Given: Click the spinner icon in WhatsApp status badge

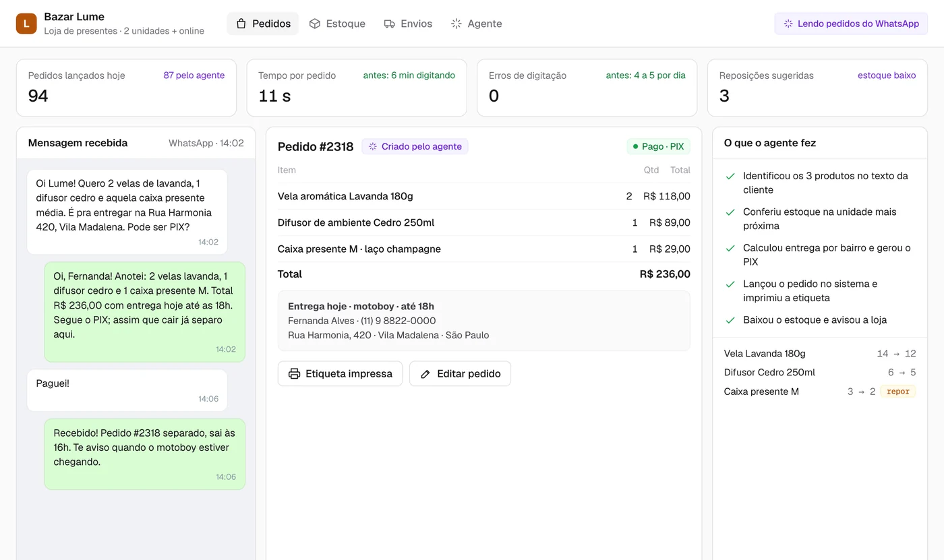Looking at the screenshot, I should (788, 24).
